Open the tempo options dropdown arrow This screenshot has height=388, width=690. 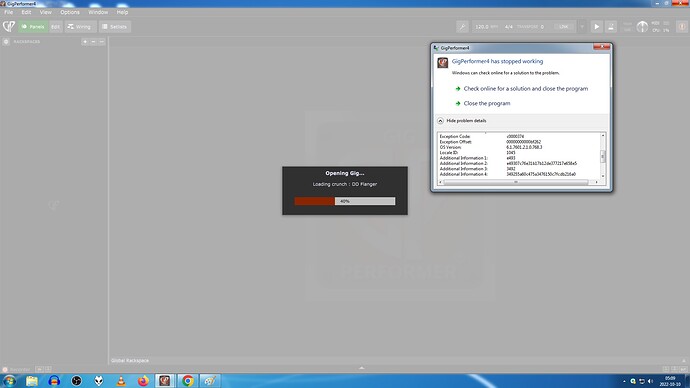(x=582, y=27)
